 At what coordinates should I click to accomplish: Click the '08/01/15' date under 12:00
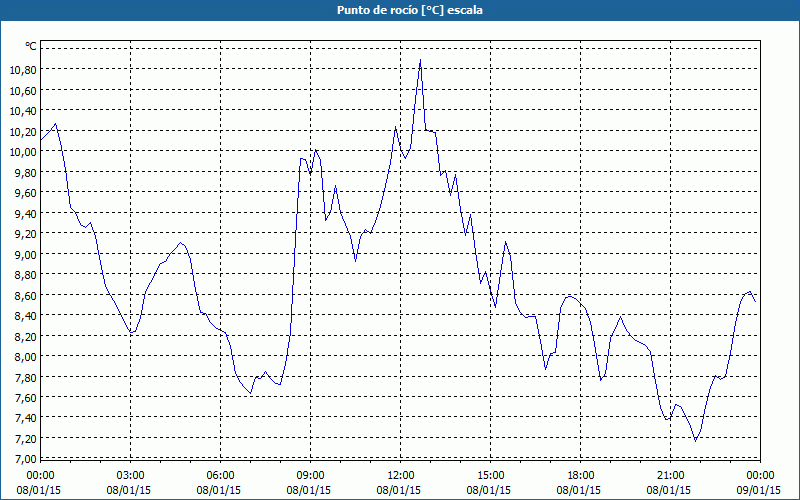(399, 490)
